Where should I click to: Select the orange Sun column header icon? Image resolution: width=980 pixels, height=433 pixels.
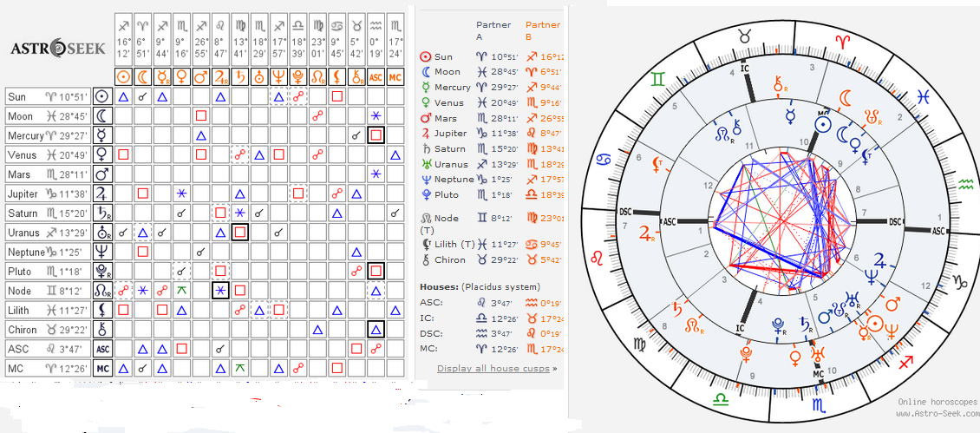[123, 76]
